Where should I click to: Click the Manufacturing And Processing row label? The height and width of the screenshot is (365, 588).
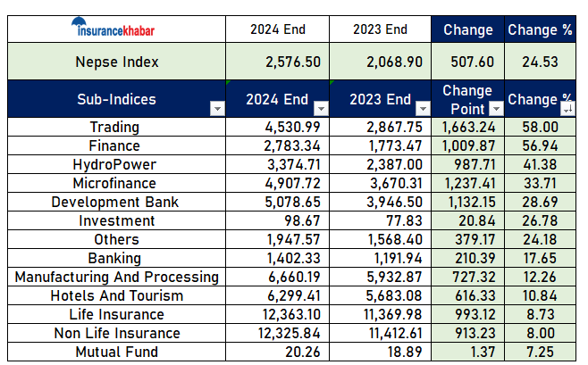[x=115, y=277]
